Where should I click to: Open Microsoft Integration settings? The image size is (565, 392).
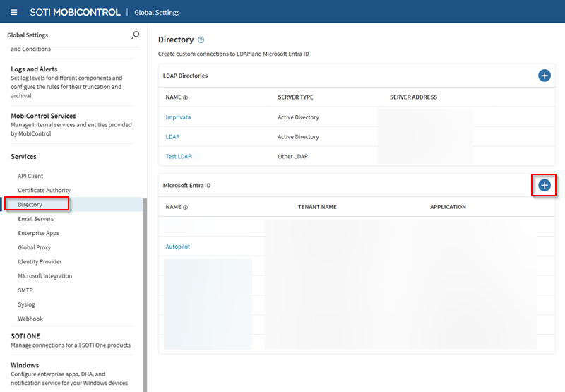click(44, 276)
